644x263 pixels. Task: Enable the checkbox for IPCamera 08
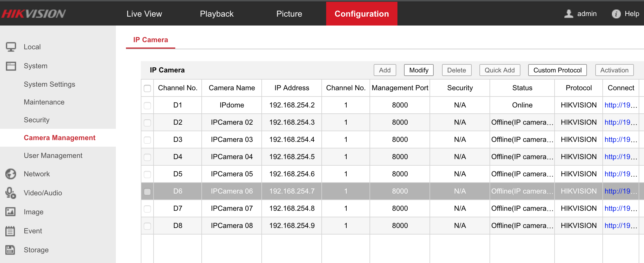147,226
